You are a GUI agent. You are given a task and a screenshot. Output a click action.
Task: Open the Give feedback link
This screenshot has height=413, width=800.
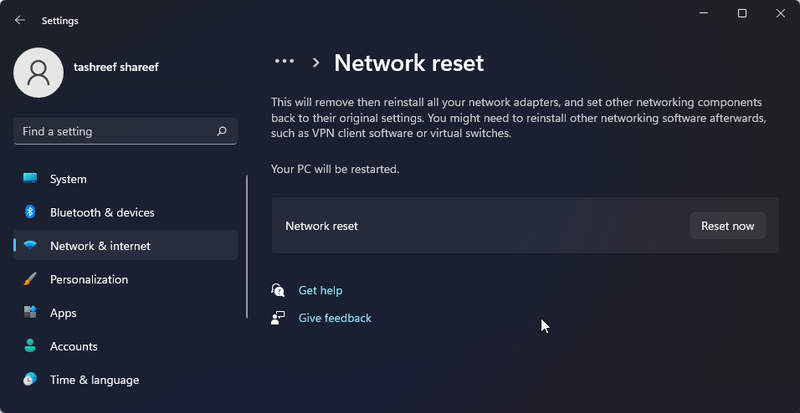335,318
